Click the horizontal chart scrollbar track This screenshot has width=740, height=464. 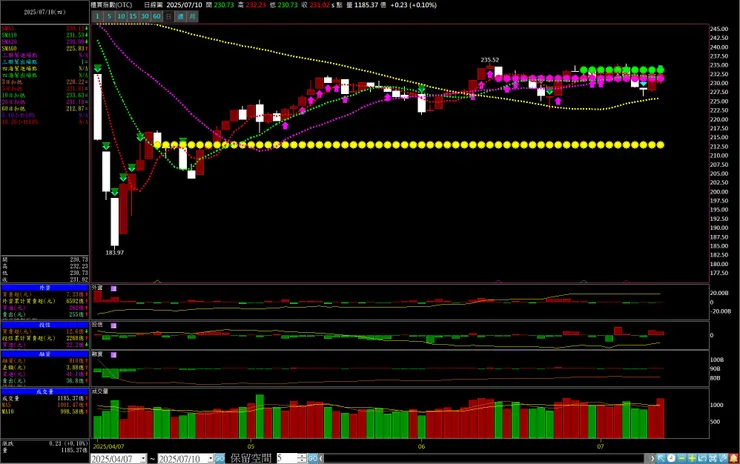coord(485,458)
